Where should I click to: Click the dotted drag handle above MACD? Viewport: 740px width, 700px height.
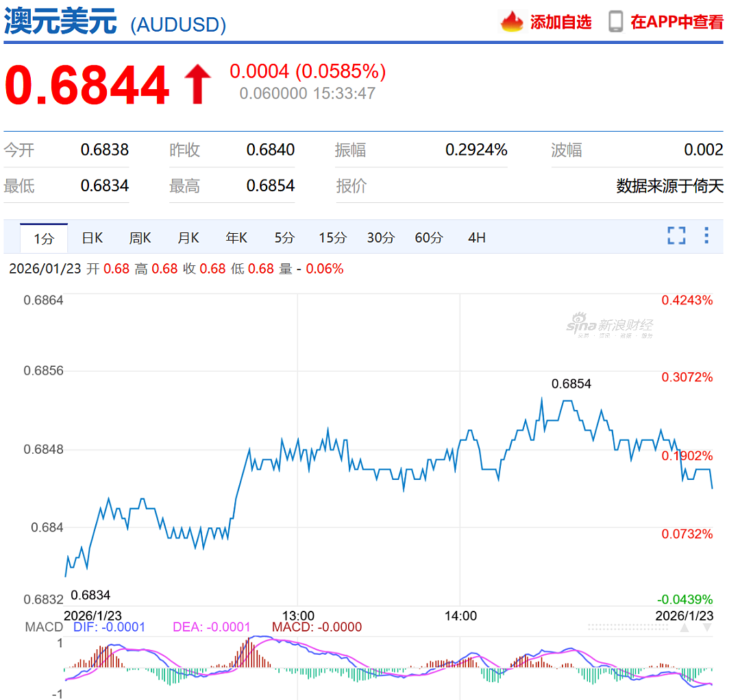(x=628, y=627)
